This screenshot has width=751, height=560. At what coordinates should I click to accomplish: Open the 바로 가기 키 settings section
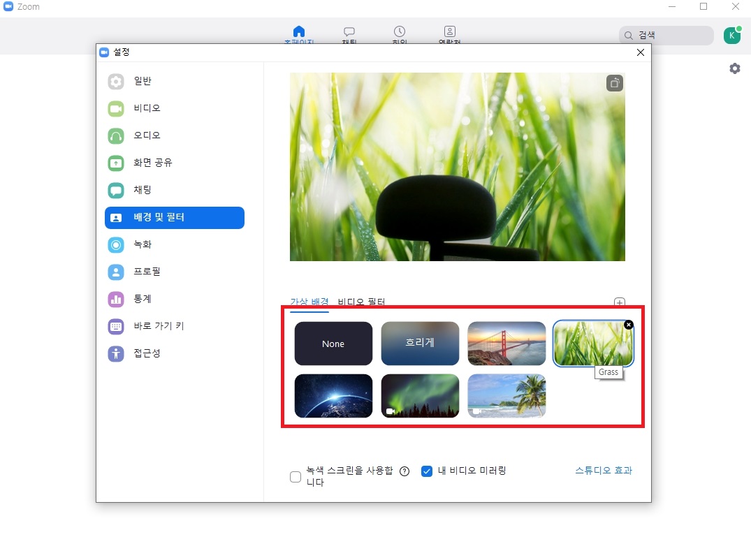(x=175, y=327)
